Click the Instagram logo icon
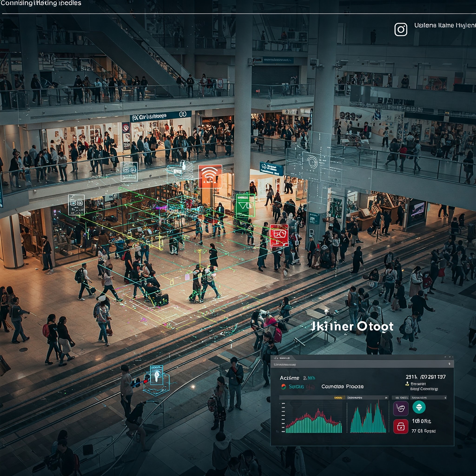Viewport: 476px width, 476px height. pos(401,30)
